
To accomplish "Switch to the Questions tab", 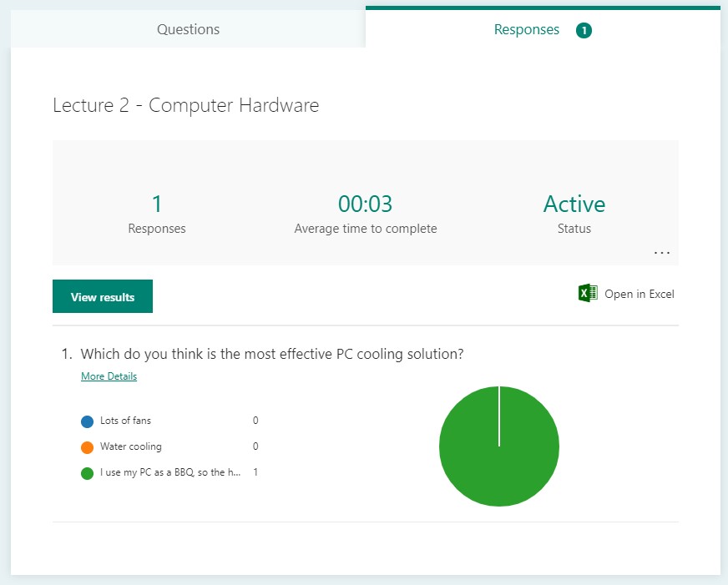I will tap(188, 29).
